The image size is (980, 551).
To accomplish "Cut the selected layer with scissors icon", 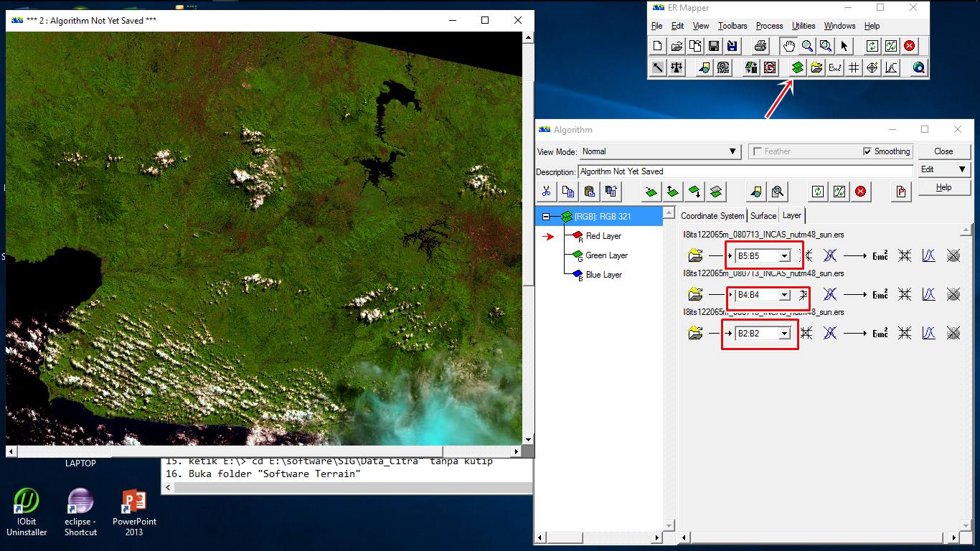I will (546, 191).
